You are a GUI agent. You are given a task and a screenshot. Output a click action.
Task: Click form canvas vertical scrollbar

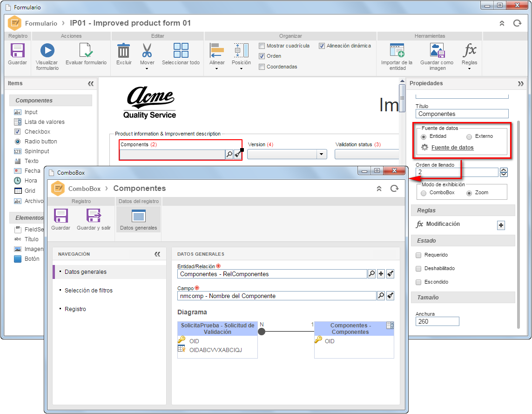pyautogui.click(x=402, y=98)
